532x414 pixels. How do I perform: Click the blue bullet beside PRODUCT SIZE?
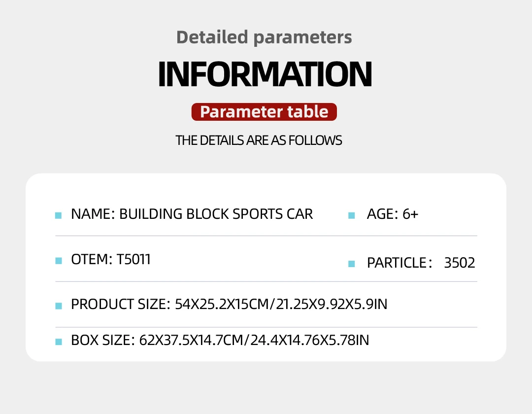tap(58, 306)
